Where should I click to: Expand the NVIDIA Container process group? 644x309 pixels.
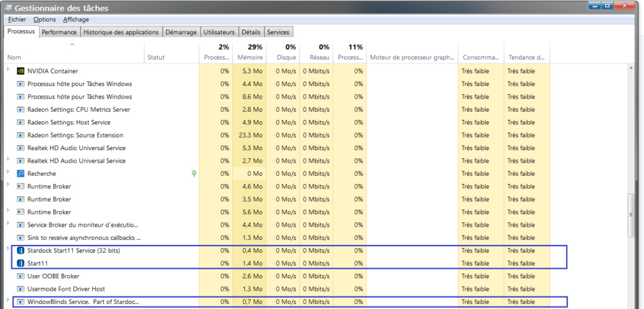point(8,70)
